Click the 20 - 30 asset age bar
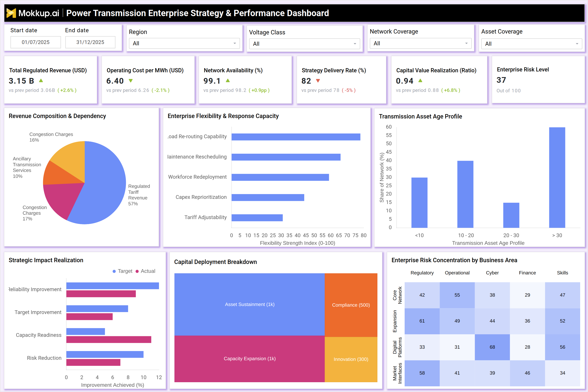This screenshot has width=588, height=392. (x=511, y=215)
